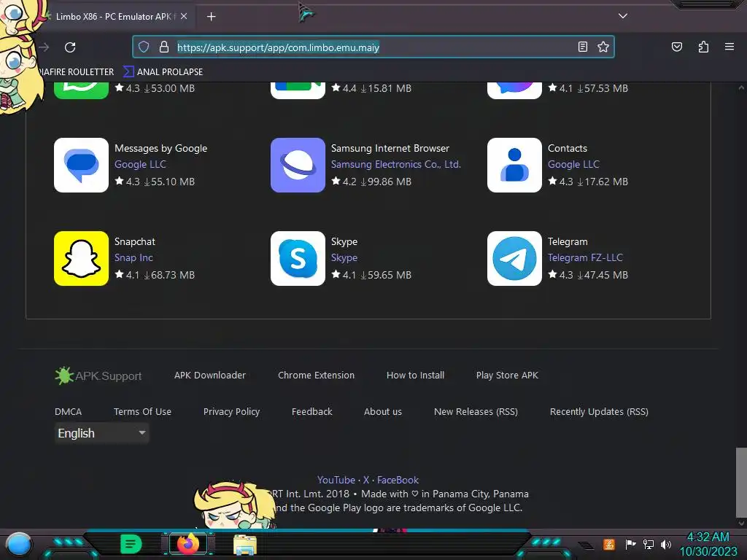
Task: Bookmark this page with the star icon
Action: pos(603,47)
